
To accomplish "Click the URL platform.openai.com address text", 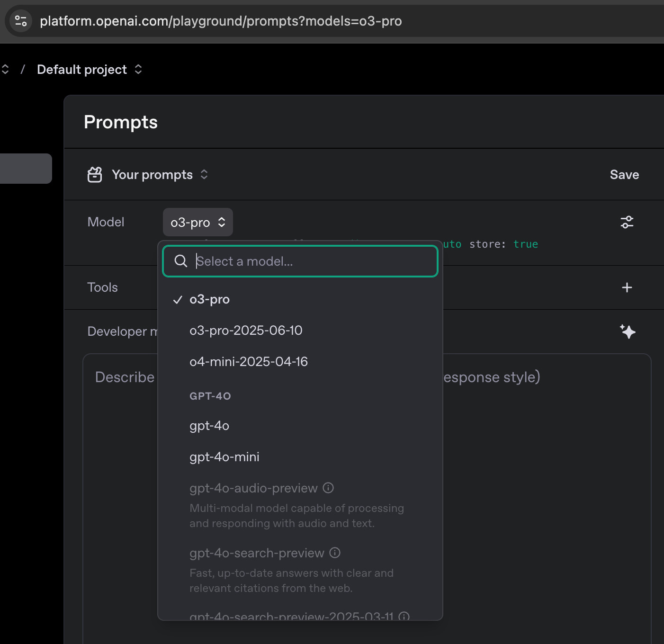I will click(221, 21).
